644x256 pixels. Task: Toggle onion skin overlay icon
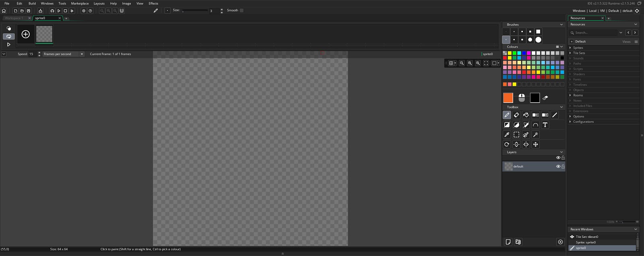(9, 28)
